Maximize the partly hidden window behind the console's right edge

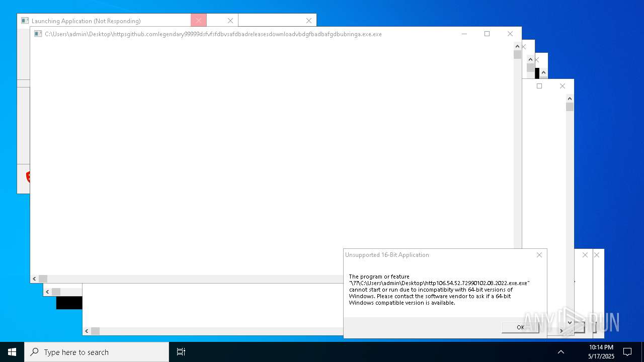[539, 86]
